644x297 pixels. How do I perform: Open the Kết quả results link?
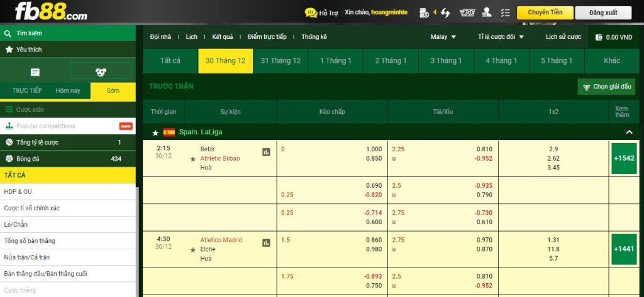[x=223, y=37]
